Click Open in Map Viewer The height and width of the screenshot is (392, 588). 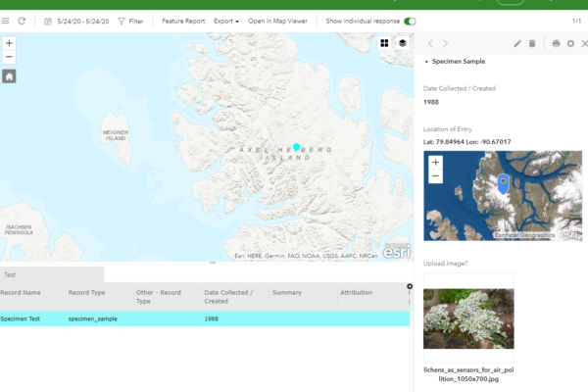pyautogui.click(x=277, y=21)
